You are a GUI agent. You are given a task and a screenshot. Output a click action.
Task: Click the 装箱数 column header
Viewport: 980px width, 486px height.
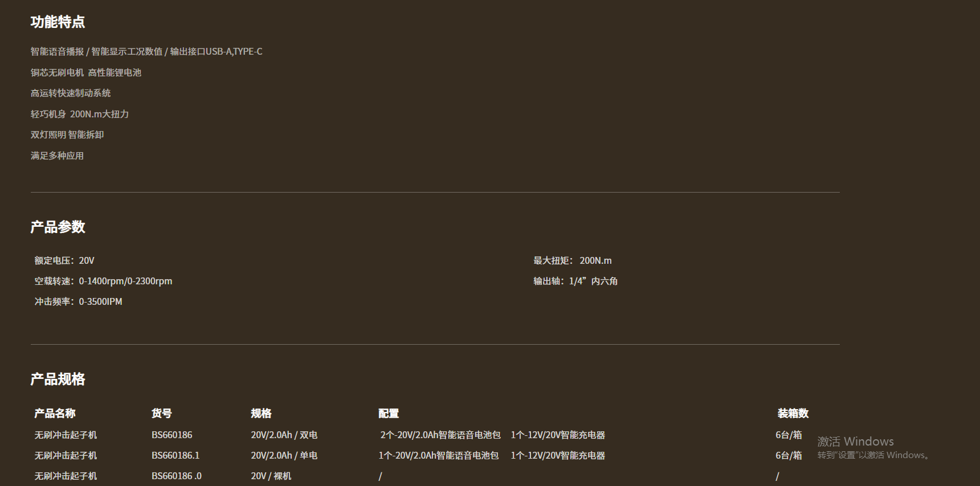(793, 413)
